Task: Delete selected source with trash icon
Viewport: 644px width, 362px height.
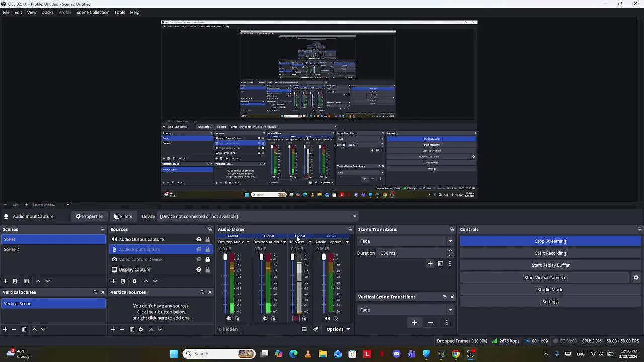Action: coord(123,281)
